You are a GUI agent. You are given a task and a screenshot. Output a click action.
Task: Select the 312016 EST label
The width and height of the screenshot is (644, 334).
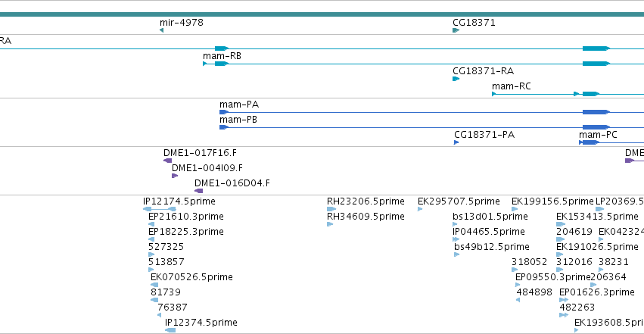574,262
